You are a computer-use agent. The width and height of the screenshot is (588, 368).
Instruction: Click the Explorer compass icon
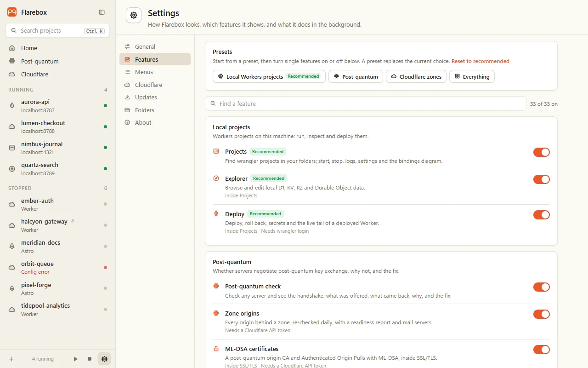click(216, 178)
